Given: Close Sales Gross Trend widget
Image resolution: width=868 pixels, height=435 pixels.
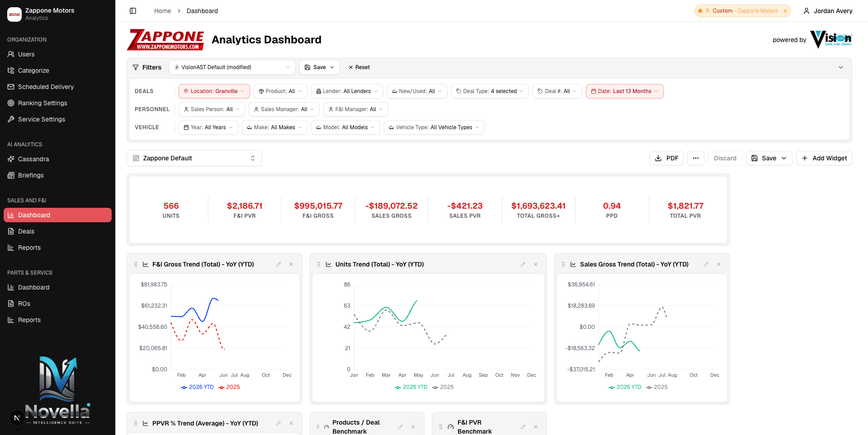Looking at the screenshot, I should tap(719, 264).
